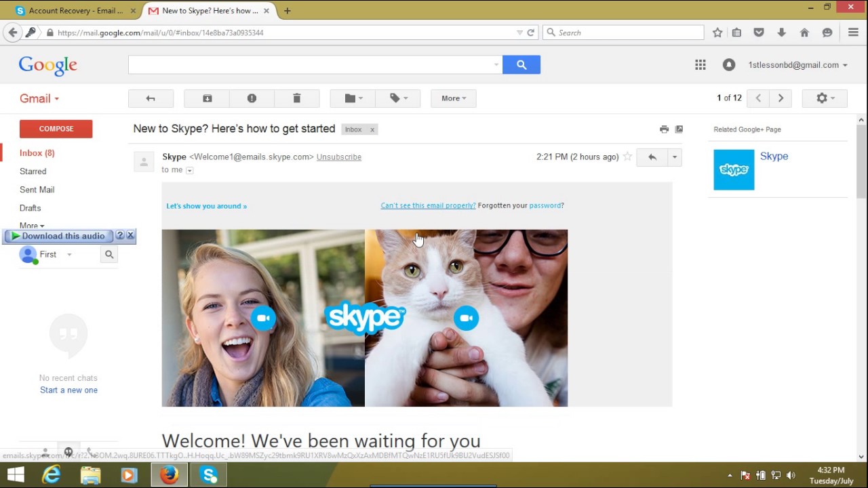Open the Move to folder dropdown
This screenshot has width=868, height=488.
(x=353, y=98)
